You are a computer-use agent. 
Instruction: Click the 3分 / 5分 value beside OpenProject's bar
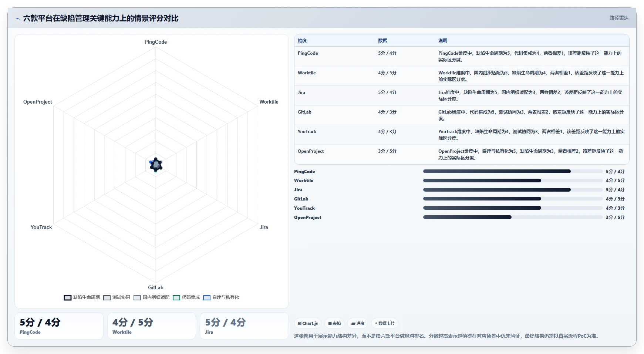coord(615,218)
